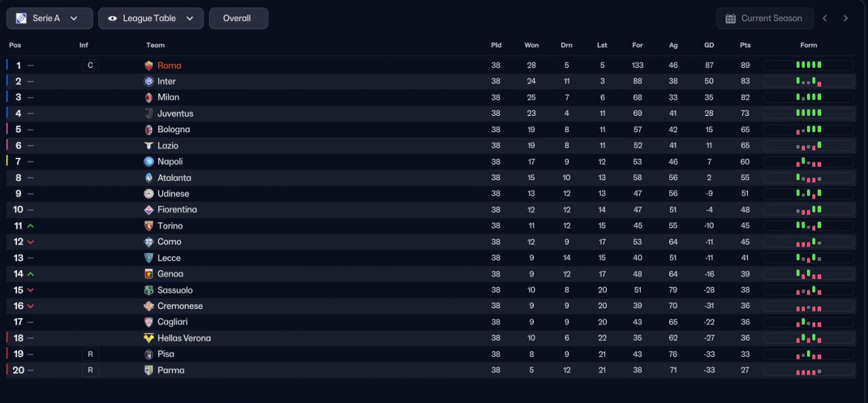Go to the previous season arrow

tap(825, 18)
